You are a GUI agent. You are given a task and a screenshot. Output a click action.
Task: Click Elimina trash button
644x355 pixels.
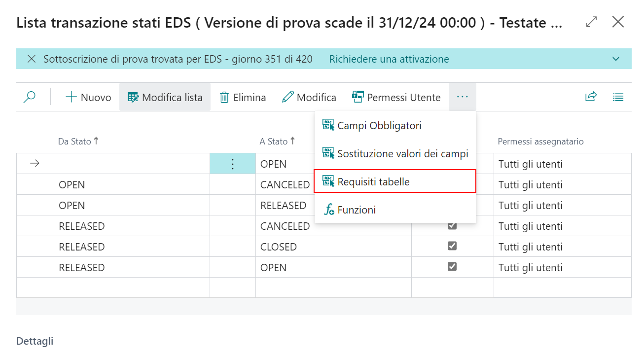(243, 97)
